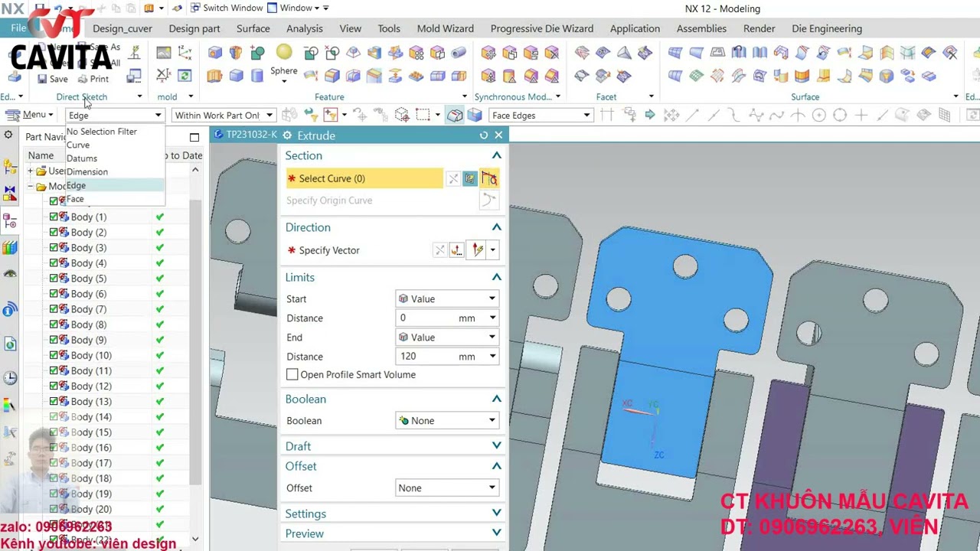Click the Print button in the ribbon

(93, 79)
